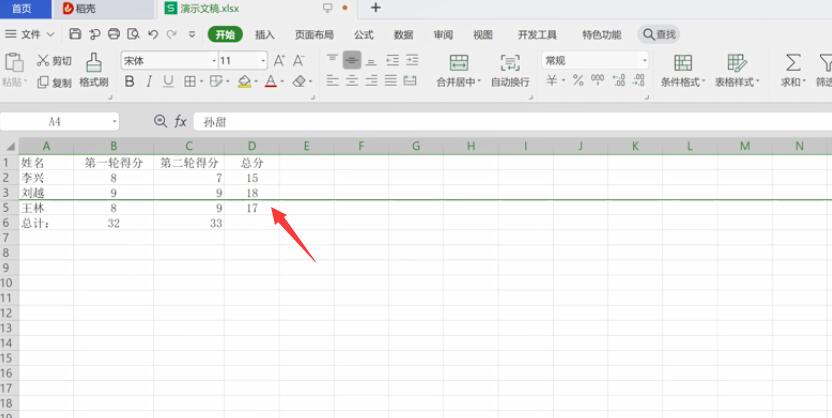Image resolution: width=832 pixels, height=418 pixels.
Task: Redo the last undone action
Action: tap(171, 34)
